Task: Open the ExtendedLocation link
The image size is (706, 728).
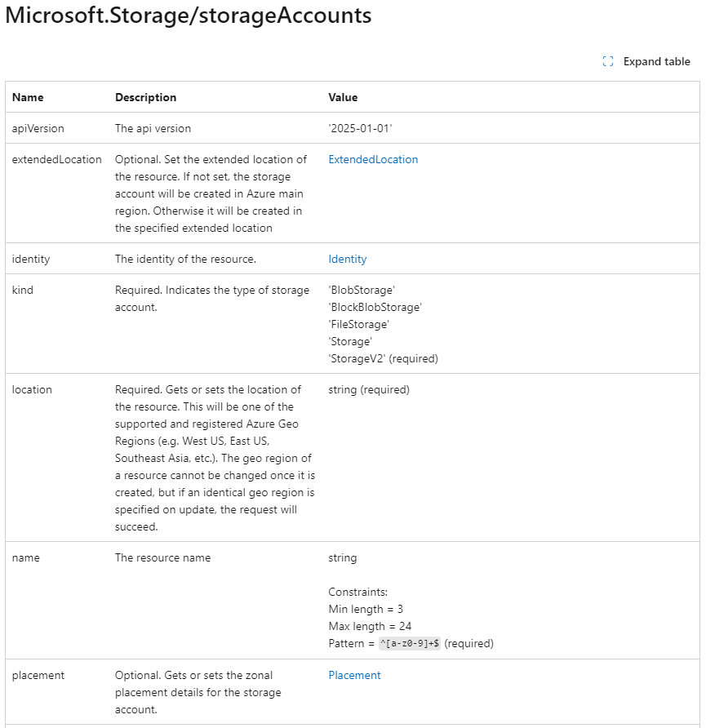Action: point(373,159)
